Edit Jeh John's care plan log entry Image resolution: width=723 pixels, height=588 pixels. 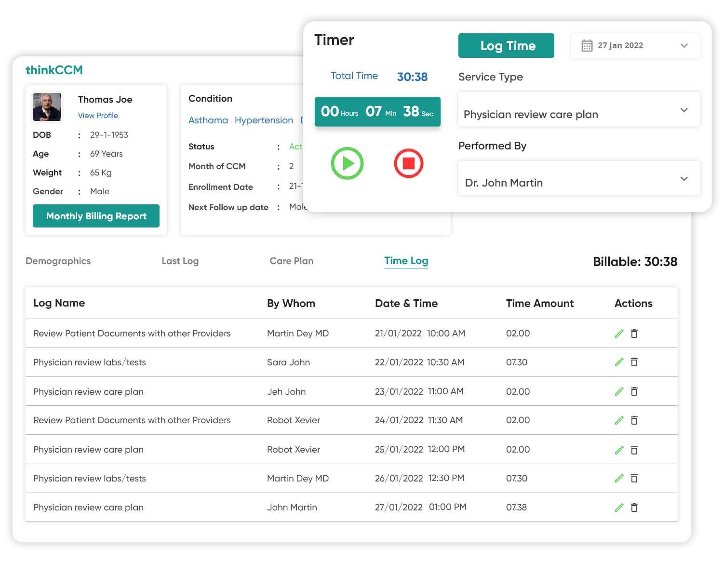[619, 391]
